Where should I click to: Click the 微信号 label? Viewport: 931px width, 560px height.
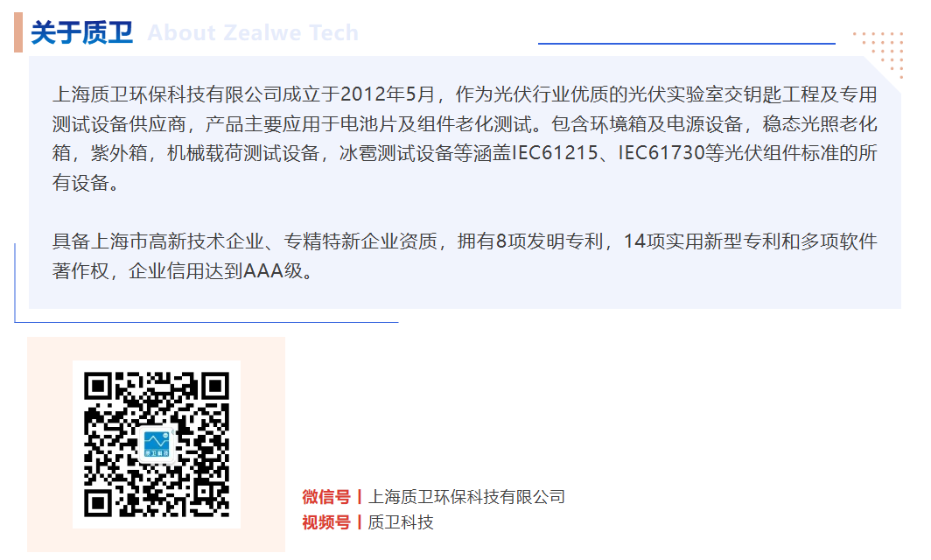326,496
